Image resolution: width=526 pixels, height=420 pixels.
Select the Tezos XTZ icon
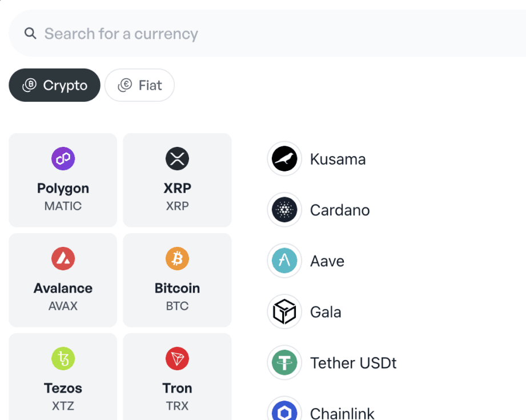pyautogui.click(x=63, y=358)
